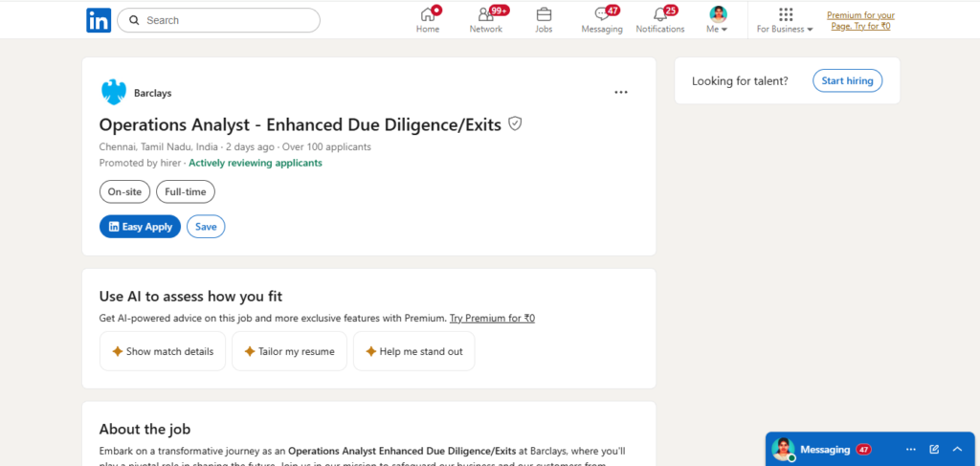
Task: Click the verified shield icon beside job title
Action: (514, 123)
